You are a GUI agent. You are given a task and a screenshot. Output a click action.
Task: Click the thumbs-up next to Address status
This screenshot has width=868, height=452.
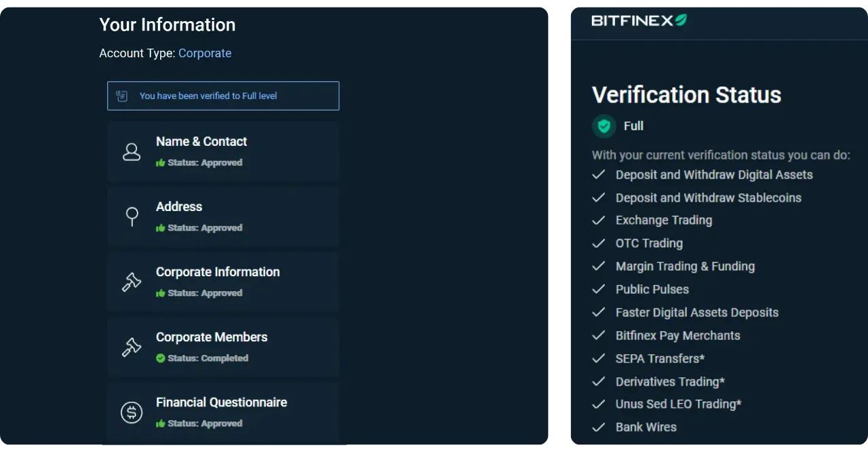[x=161, y=227]
